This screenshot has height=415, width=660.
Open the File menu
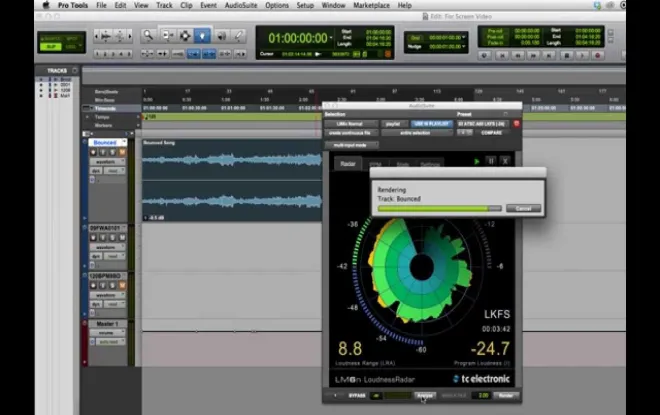(x=101, y=5)
